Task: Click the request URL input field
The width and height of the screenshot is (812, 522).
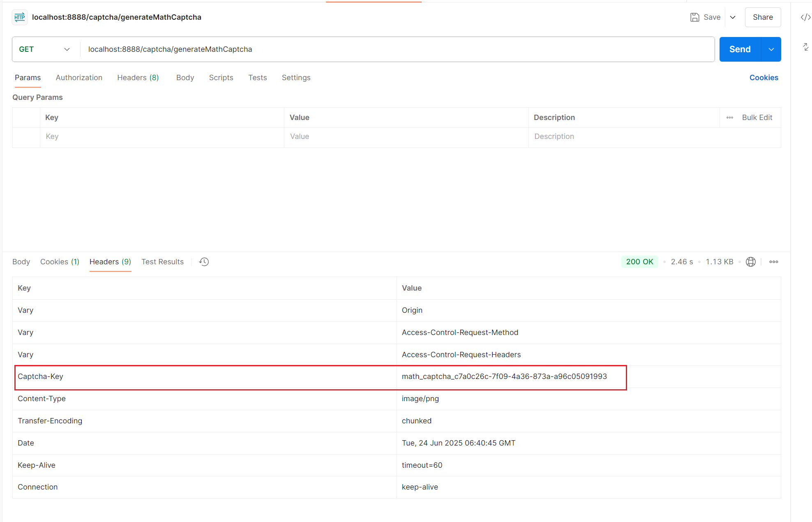Action: coord(288,49)
